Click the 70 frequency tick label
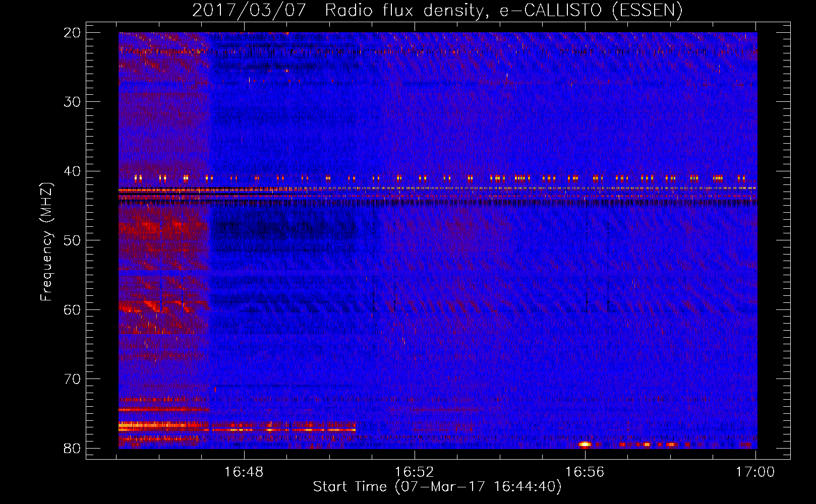Image resolution: width=816 pixels, height=504 pixels. coord(72,379)
